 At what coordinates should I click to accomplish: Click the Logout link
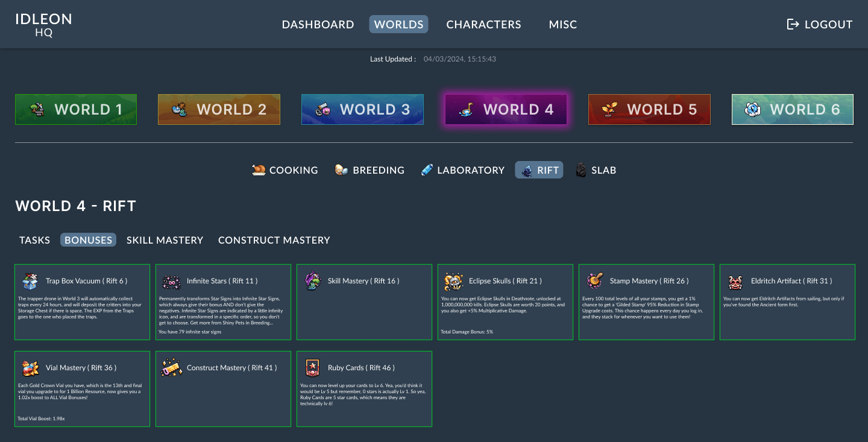click(820, 25)
